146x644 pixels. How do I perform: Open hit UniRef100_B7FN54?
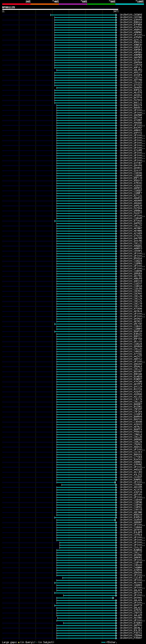pyautogui.click(x=131, y=25)
